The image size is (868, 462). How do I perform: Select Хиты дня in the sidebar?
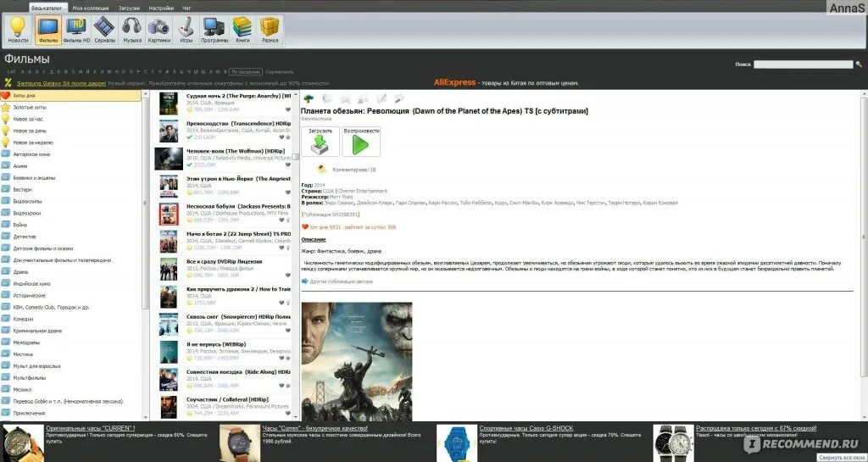click(x=71, y=96)
